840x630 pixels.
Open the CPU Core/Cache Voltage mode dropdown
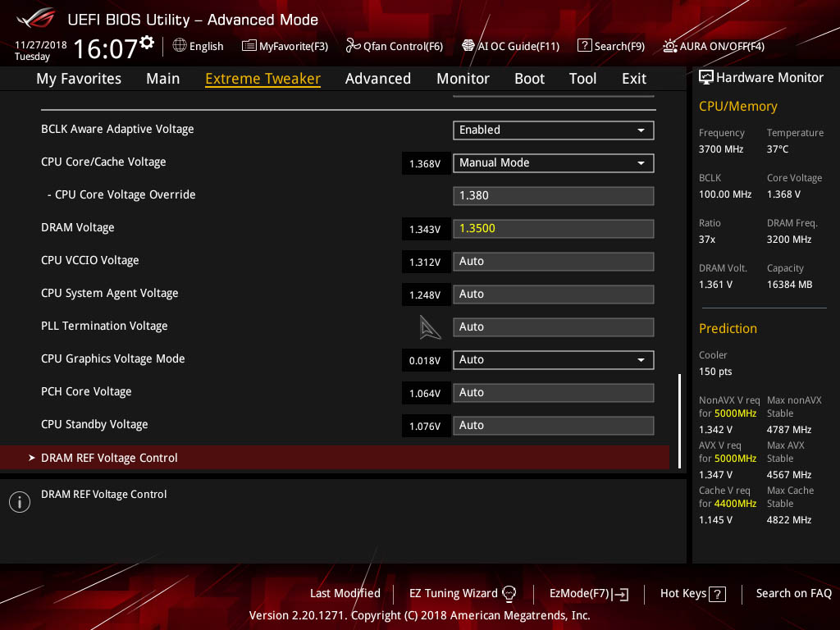pyautogui.click(x=554, y=163)
